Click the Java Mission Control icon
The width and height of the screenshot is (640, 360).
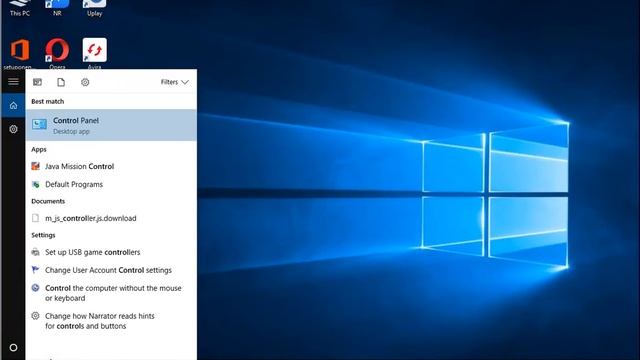pos(36,166)
